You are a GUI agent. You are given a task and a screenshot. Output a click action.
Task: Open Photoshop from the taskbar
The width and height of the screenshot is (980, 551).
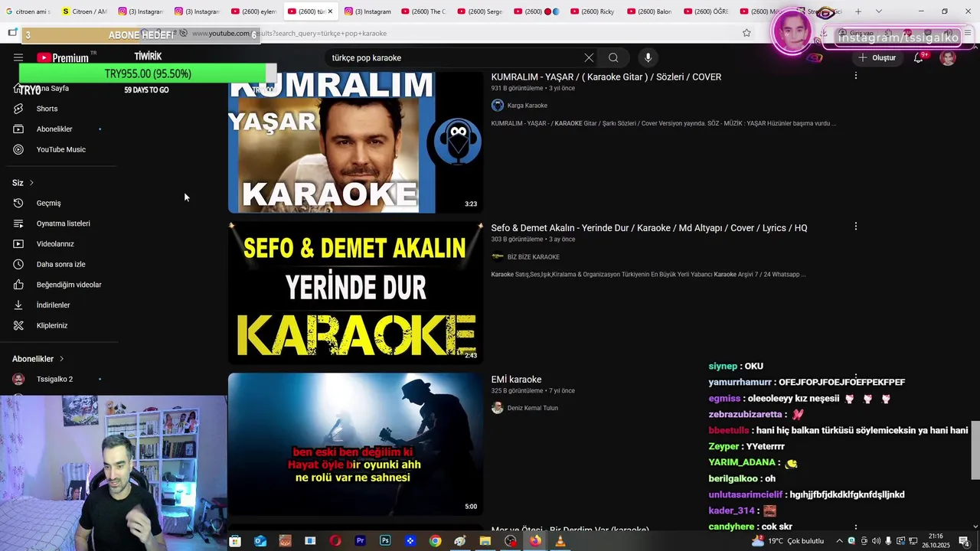[x=385, y=541]
